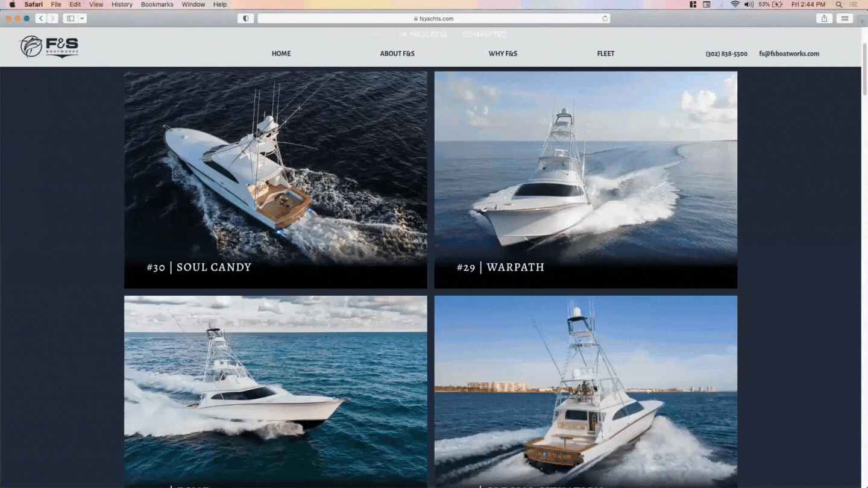The width and height of the screenshot is (868, 488).
Task: Navigate to the FLEET page
Action: pos(605,54)
